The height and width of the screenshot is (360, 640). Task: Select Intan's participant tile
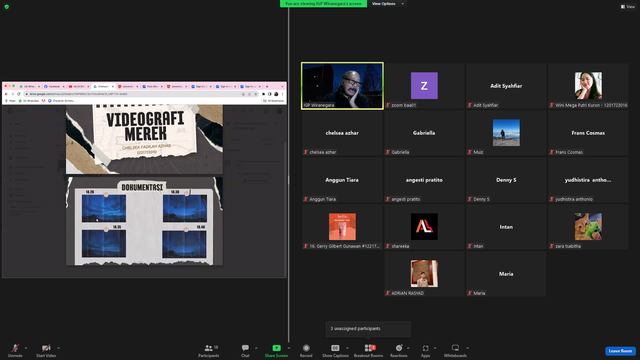point(506,227)
